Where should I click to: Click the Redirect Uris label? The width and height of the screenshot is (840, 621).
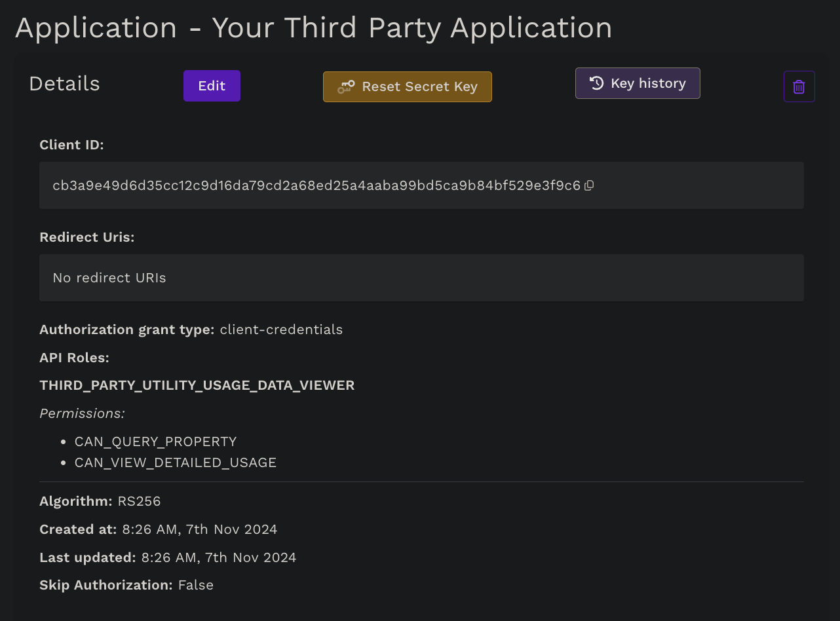[x=86, y=237]
